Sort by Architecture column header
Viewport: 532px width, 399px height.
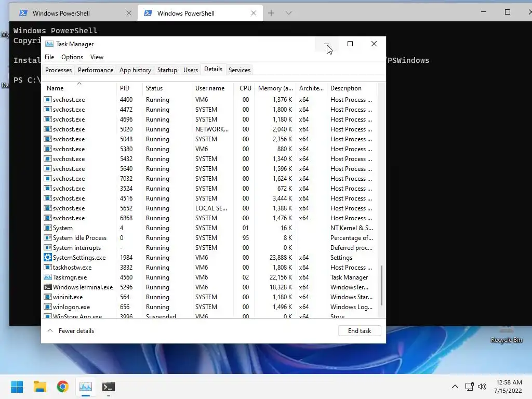click(x=311, y=88)
